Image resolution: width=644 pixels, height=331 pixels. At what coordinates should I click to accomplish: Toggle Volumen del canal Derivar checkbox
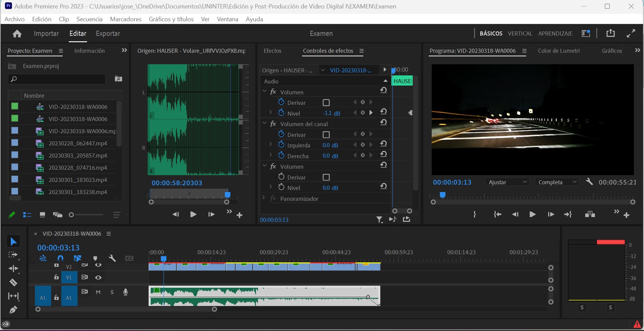326,135
